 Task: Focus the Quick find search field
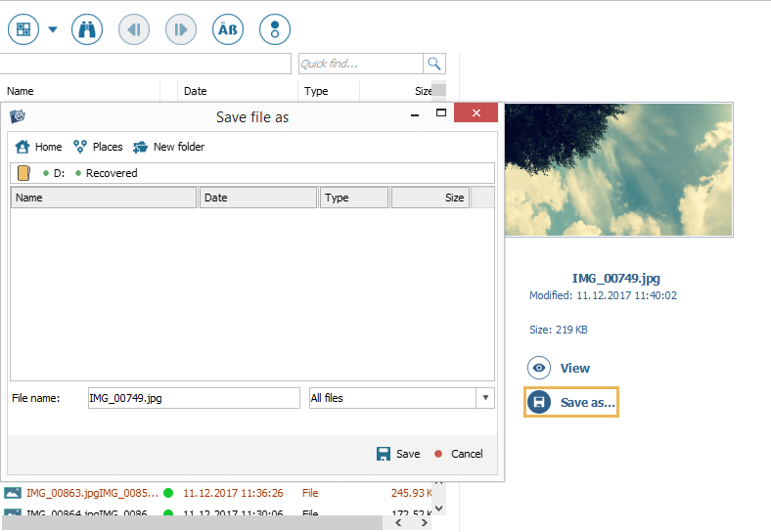pos(360,64)
